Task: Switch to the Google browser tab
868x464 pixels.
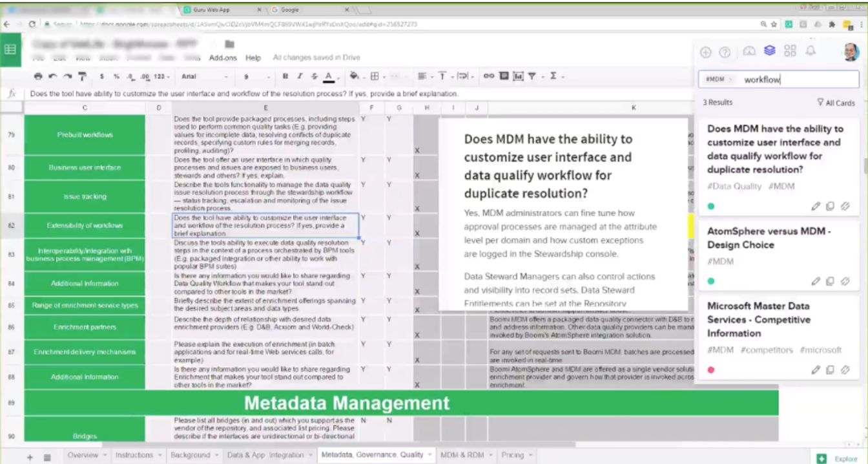Action: coord(309,10)
